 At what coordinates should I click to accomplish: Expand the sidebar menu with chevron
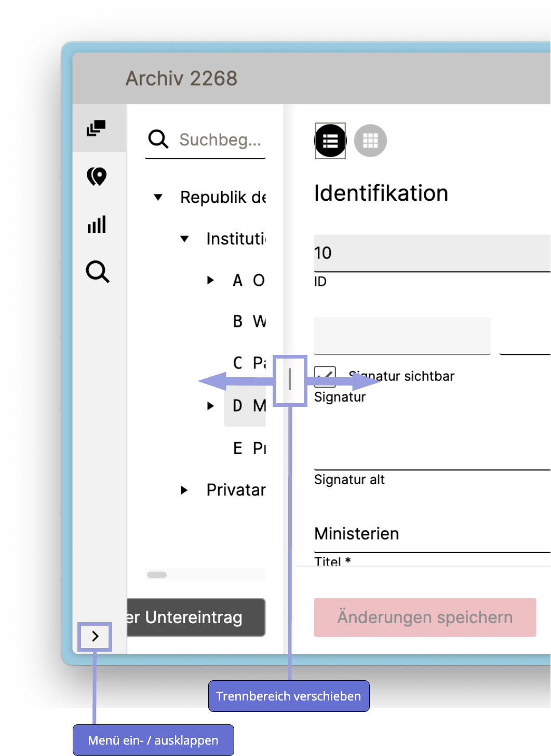pos(95,636)
